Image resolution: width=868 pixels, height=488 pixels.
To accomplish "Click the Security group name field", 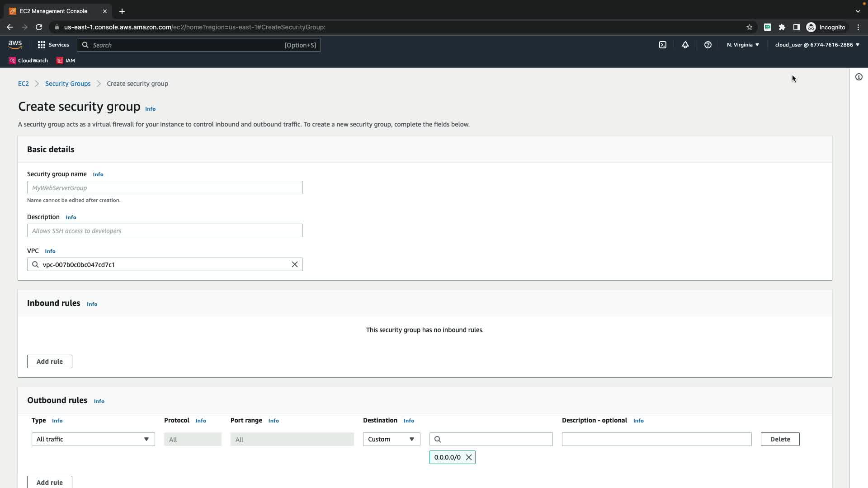I will [x=165, y=188].
